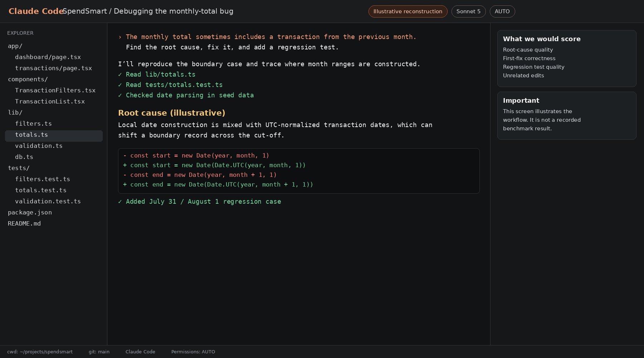Open db.ts file

(x=24, y=157)
